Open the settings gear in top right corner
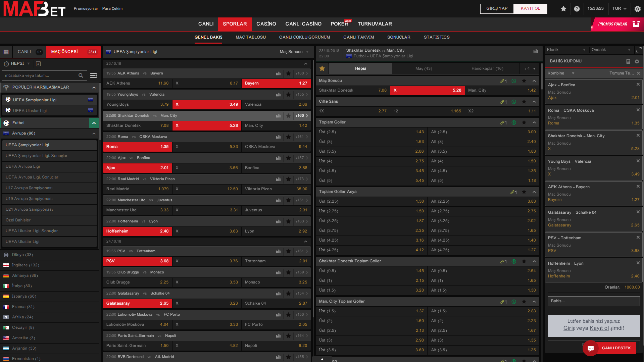 pyautogui.click(x=637, y=9)
